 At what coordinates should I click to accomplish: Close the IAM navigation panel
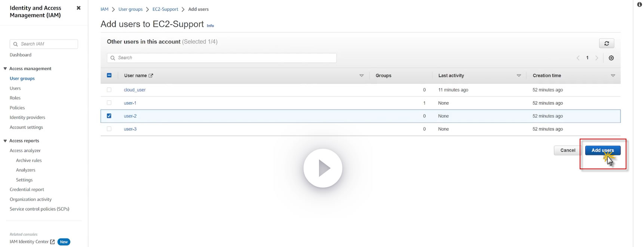(79, 8)
